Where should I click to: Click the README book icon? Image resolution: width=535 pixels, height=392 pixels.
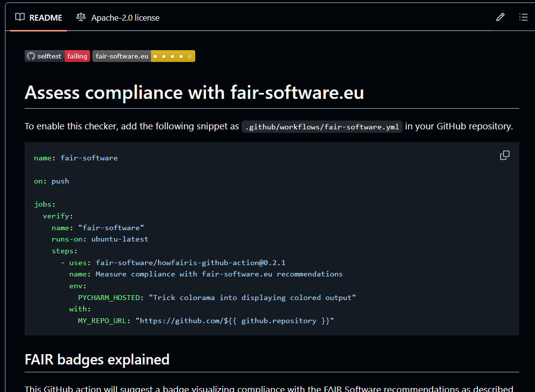click(20, 17)
